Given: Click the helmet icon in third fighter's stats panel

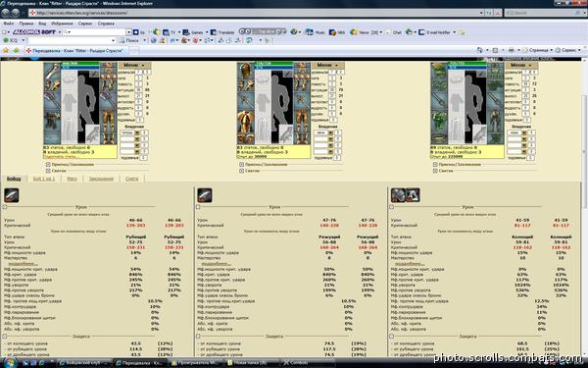Looking at the screenshot, I should [398, 195].
